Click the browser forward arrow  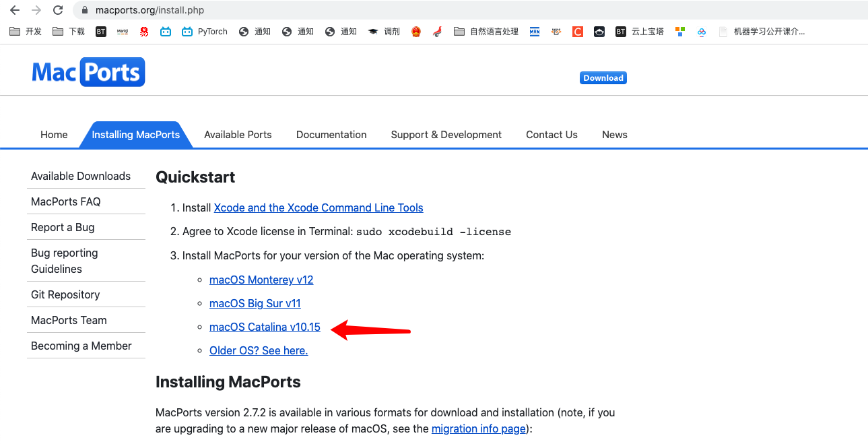pos(36,10)
